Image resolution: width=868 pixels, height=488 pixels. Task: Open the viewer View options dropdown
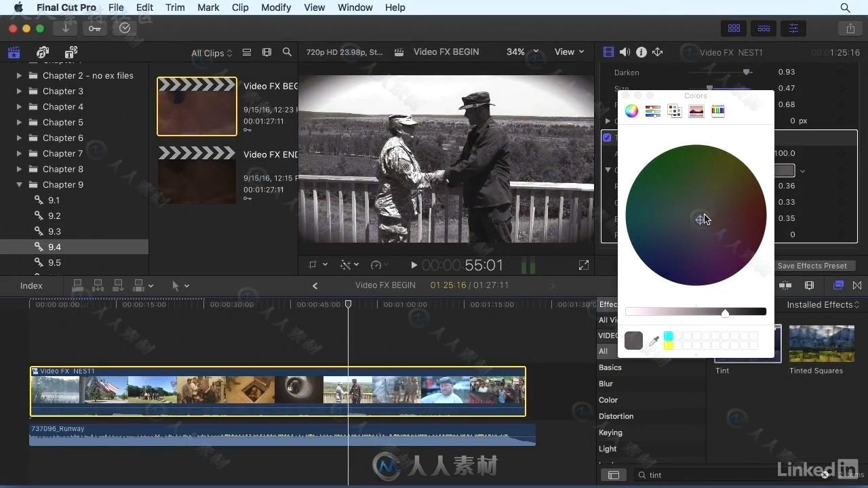tap(569, 52)
